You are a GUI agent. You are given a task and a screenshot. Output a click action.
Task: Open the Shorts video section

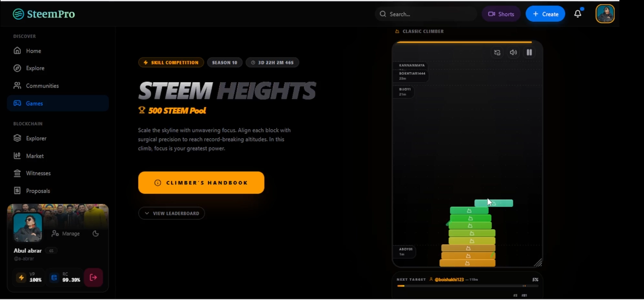(501, 14)
